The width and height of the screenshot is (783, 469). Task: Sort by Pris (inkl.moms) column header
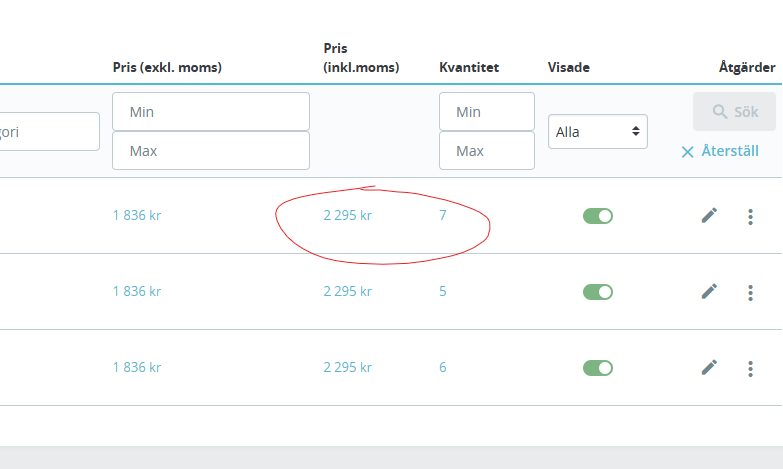click(x=361, y=58)
